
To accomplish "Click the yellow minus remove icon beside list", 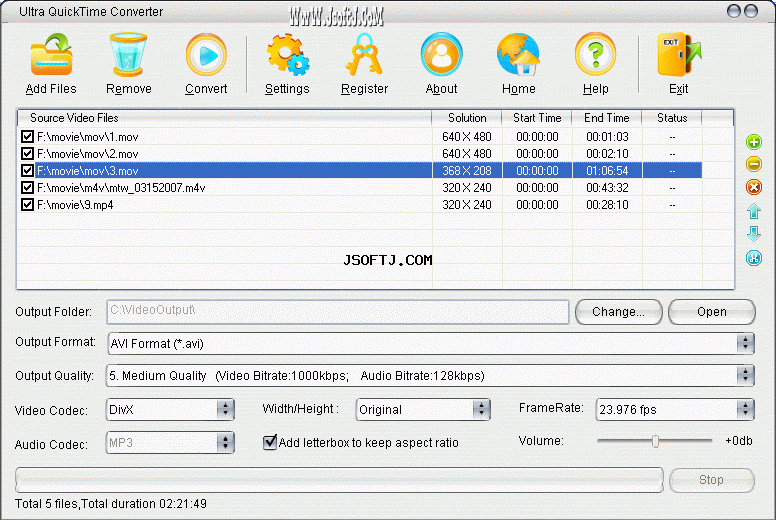I will click(754, 164).
